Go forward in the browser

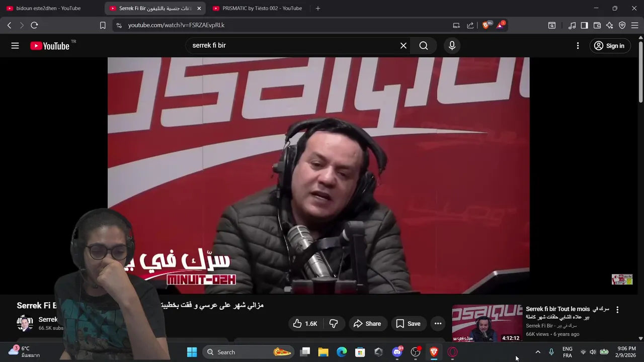click(22, 25)
